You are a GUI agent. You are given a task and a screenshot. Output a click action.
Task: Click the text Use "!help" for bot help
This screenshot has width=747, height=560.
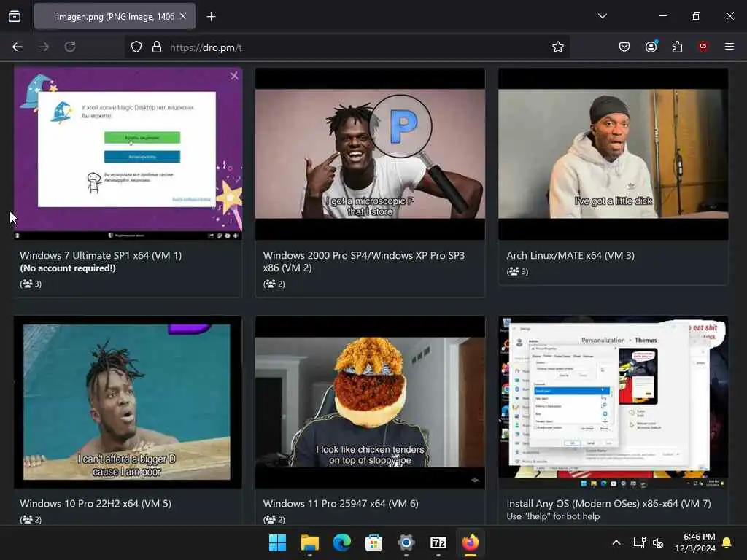553,516
